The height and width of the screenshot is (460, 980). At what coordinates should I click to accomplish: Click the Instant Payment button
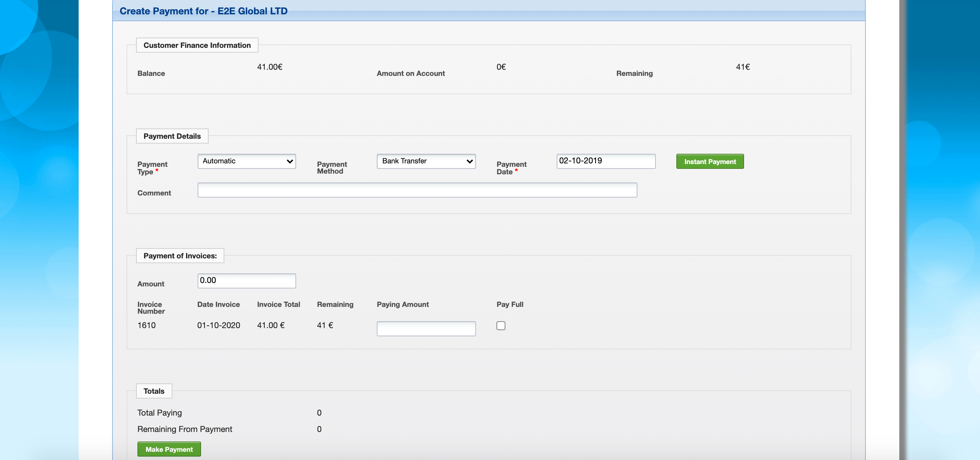[x=710, y=162]
